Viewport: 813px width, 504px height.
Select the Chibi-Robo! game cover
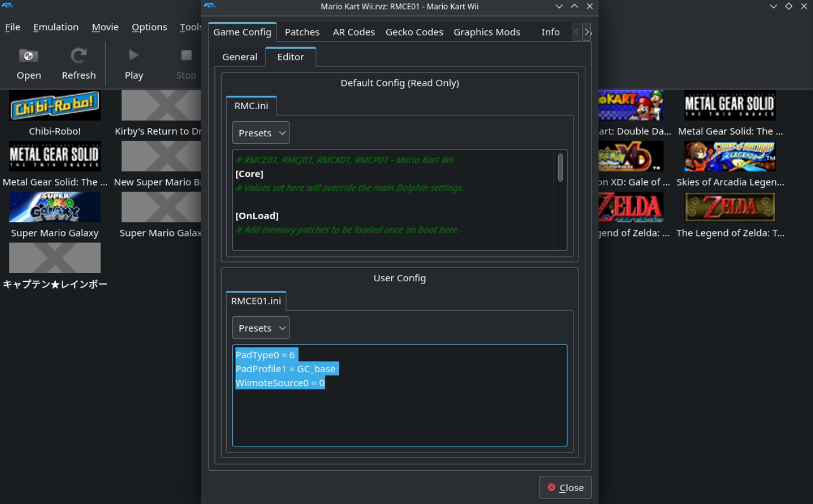[55, 105]
